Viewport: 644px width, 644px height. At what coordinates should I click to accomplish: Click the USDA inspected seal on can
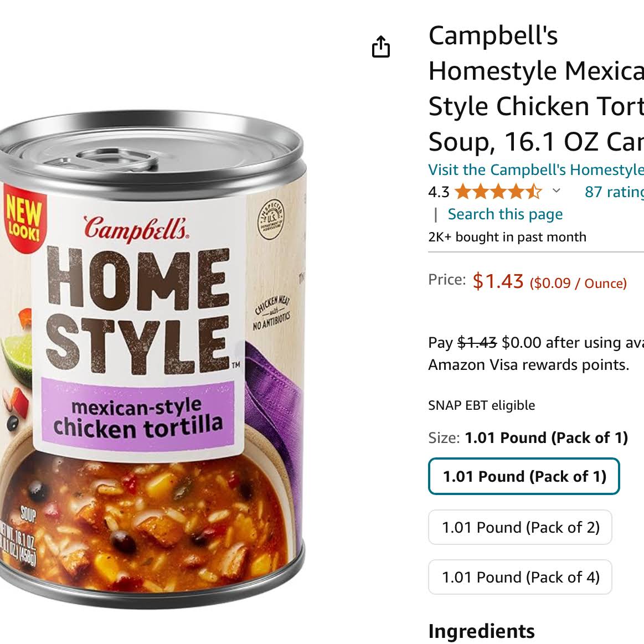[271, 219]
